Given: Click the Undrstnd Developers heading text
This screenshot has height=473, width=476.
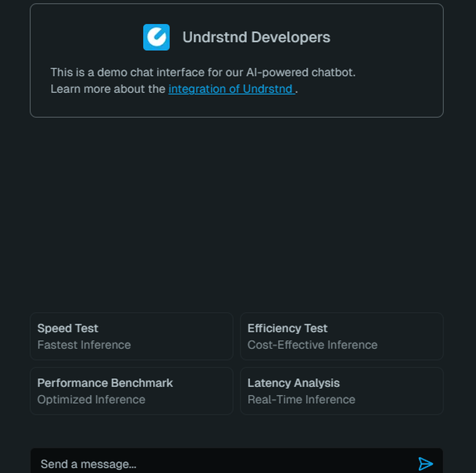Looking at the screenshot, I should (256, 37).
